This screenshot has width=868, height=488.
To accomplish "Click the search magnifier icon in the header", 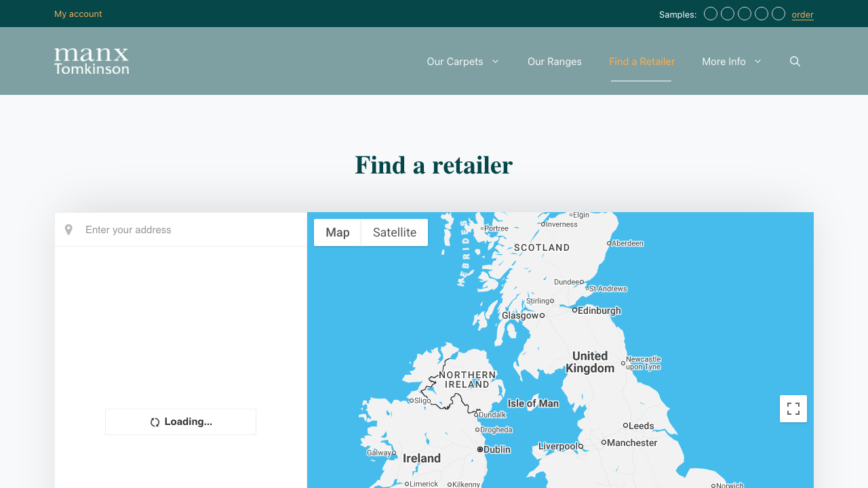I will coord(795,61).
